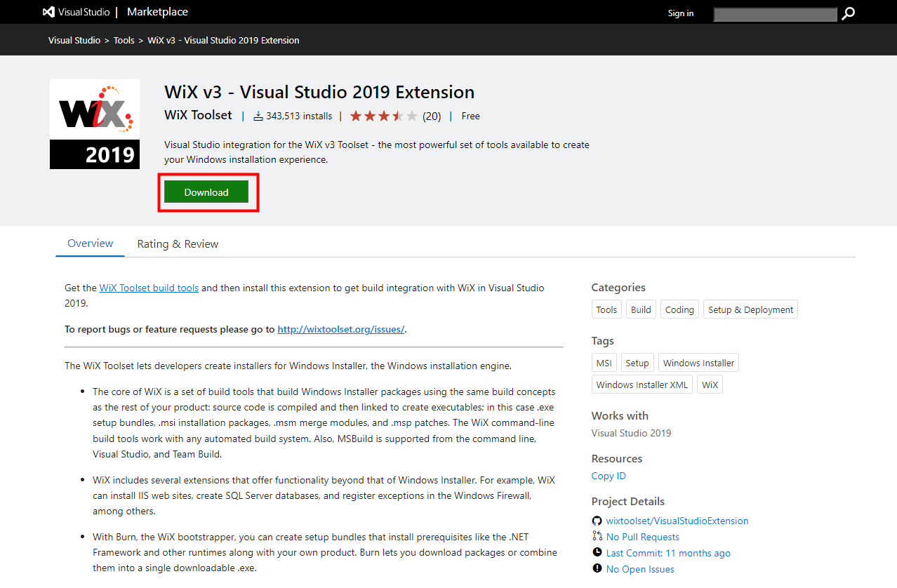Screen dimensions: 897x588
Task: Click the WiX tag
Action: point(710,385)
